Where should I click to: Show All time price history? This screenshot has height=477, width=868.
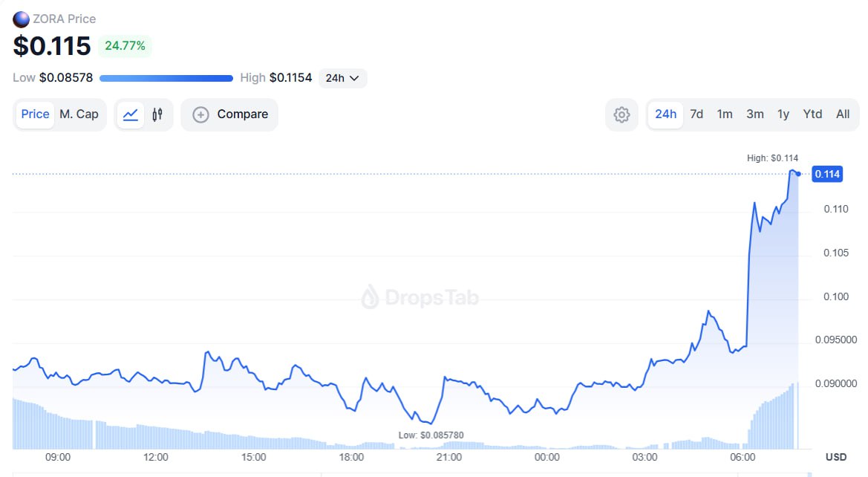[843, 114]
